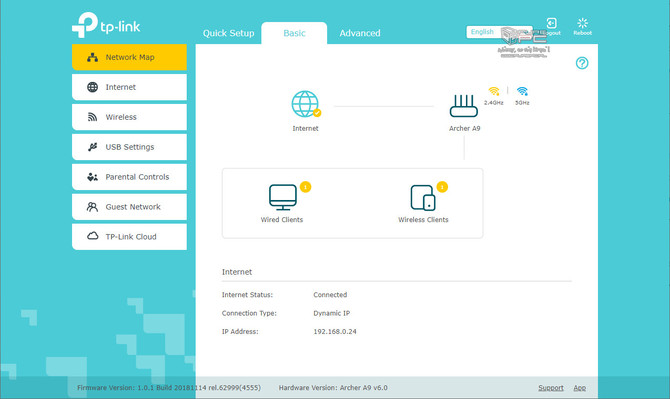Image resolution: width=670 pixels, height=399 pixels.
Task: Open Guest Network in the sidebar
Action: pyautogui.click(x=129, y=207)
